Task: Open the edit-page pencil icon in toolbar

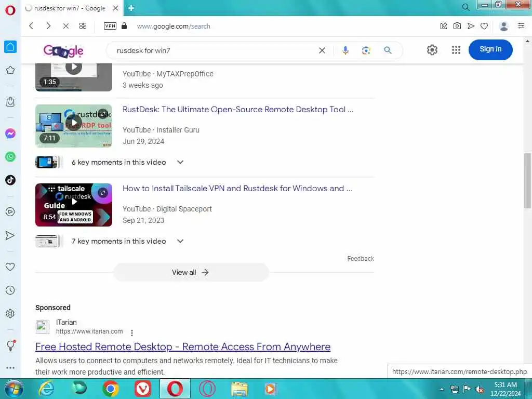Action: click(x=444, y=26)
